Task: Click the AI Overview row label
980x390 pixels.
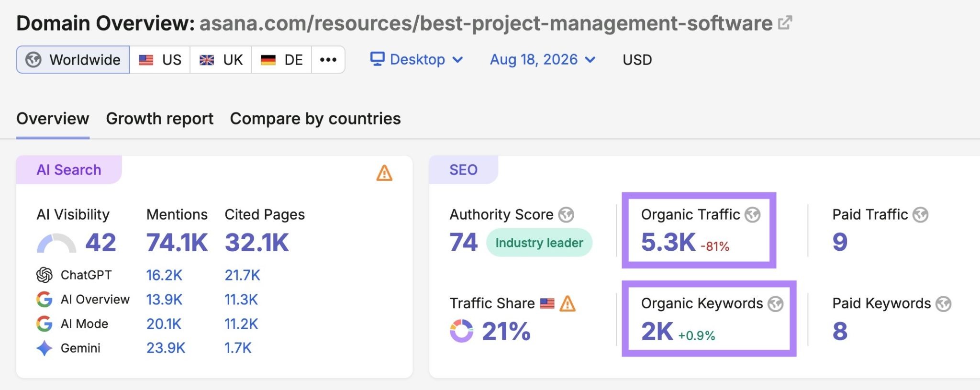Action: (x=95, y=300)
